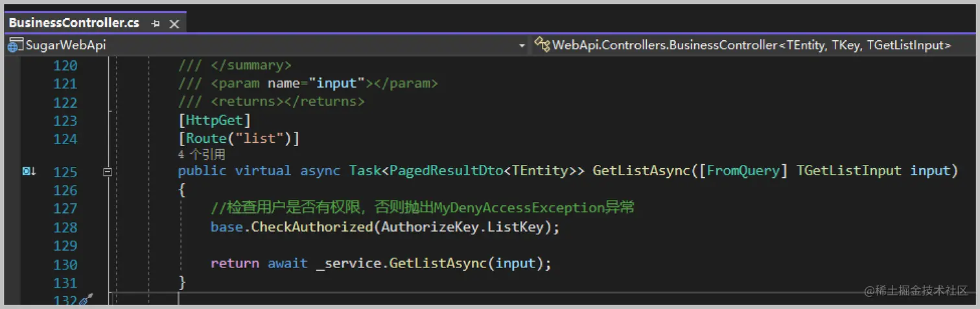Open the quick actions screwdriver icon at line 132
Screen dimensions: 980x309
(x=86, y=301)
